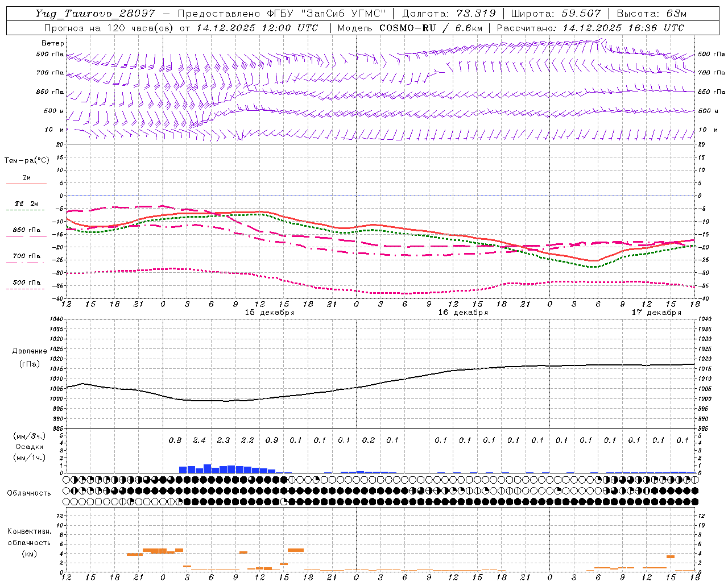
Task: Click the forecast start time 14.12.2025 12:00 UTC
Action: (x=257, y=28)
